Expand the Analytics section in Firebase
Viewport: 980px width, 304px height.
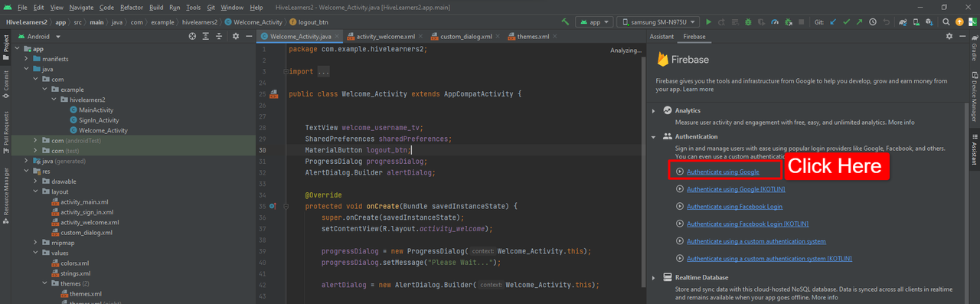[653, 111]
